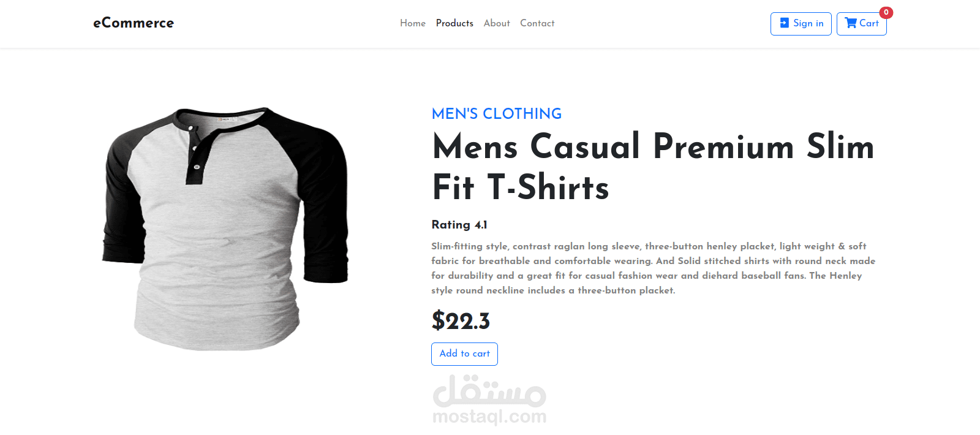The height and width of the screenshot is (435, 980).
Task: Add the T-shirt to cart
Action: pyautogui.click(x=464, y=354)
